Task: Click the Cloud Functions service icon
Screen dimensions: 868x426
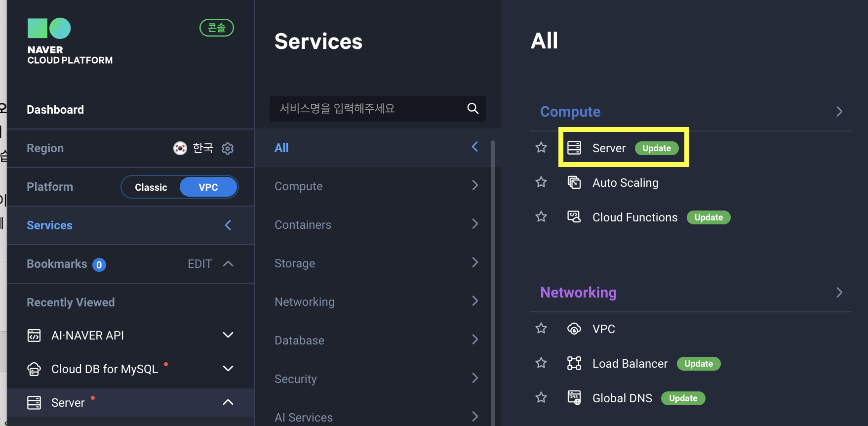Action: pos(574,217)
